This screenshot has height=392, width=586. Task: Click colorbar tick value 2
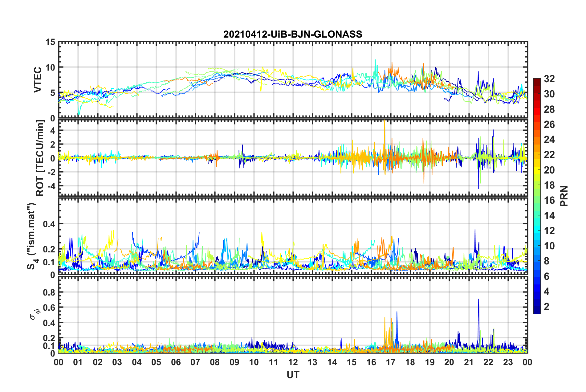click(547, 307)
